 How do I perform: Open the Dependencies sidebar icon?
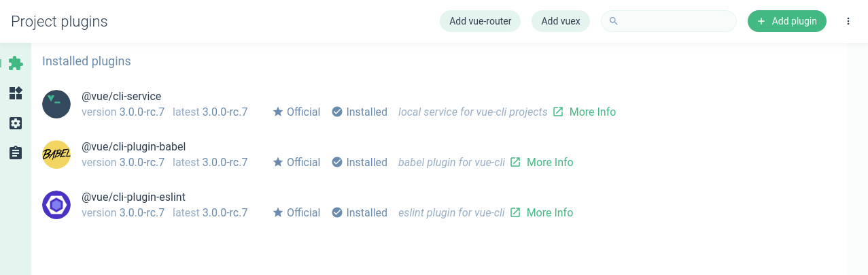(x=16, y=93)
